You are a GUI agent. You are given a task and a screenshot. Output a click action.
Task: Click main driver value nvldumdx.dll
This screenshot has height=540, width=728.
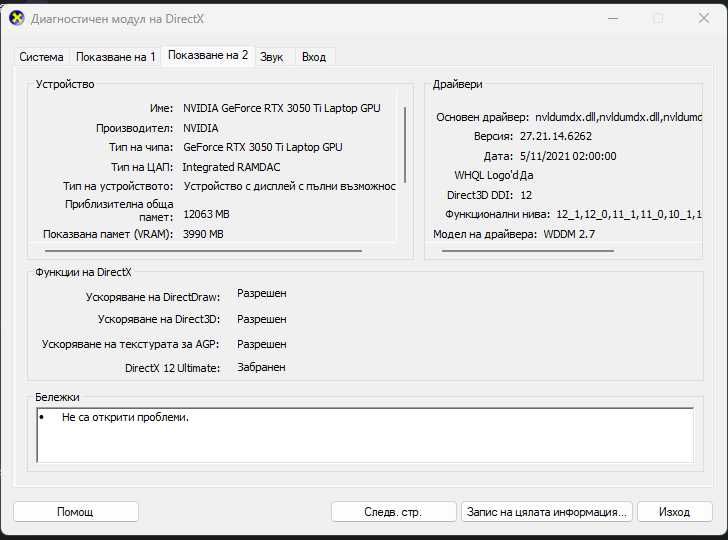click(x=618, y=117)
